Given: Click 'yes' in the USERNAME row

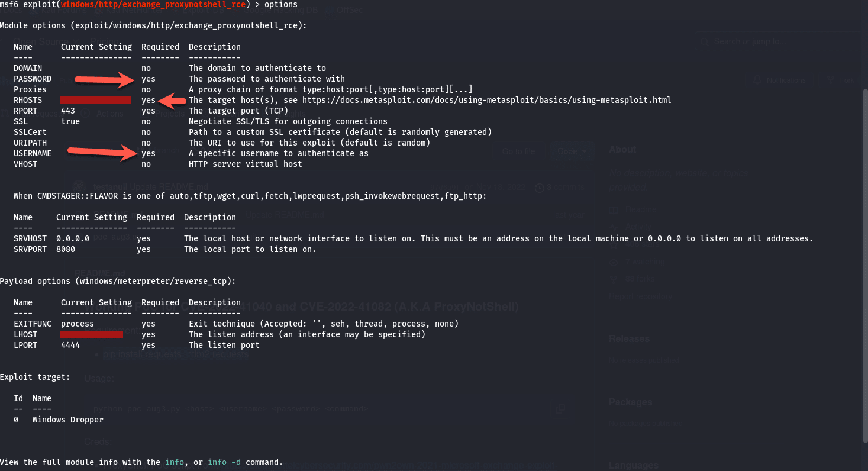Looking at the screenshot, I should pos(149,154).
